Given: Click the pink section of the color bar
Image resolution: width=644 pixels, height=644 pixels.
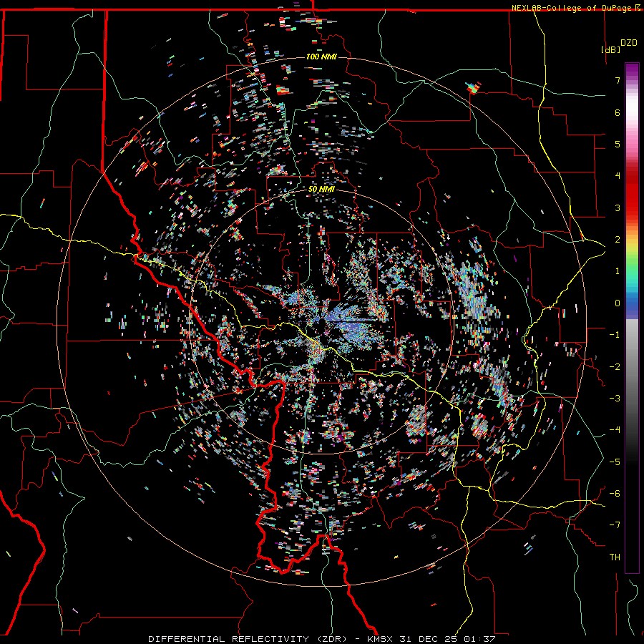Looking at the screenshot, I should coord(632,142).
